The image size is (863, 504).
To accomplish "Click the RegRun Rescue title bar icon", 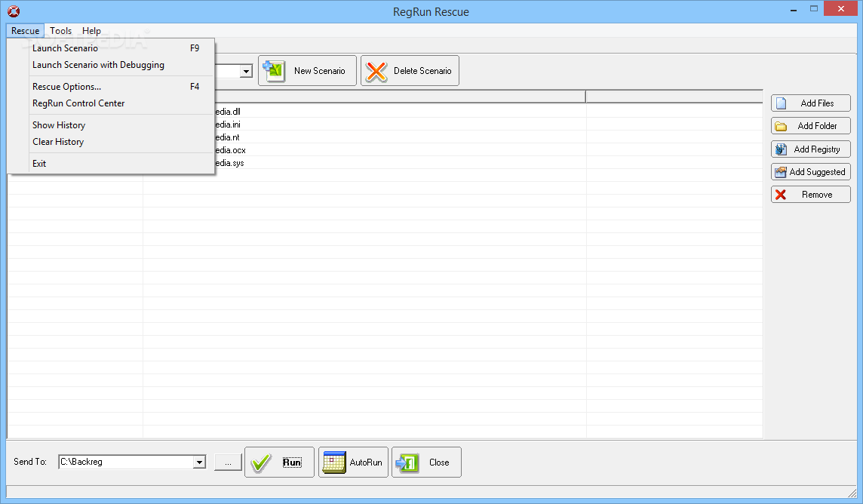I will point(14,11).
